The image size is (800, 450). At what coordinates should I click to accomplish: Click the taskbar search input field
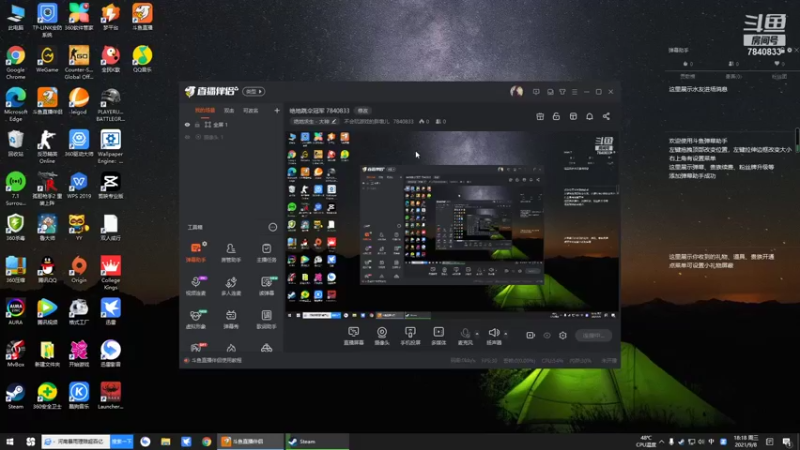76,441
